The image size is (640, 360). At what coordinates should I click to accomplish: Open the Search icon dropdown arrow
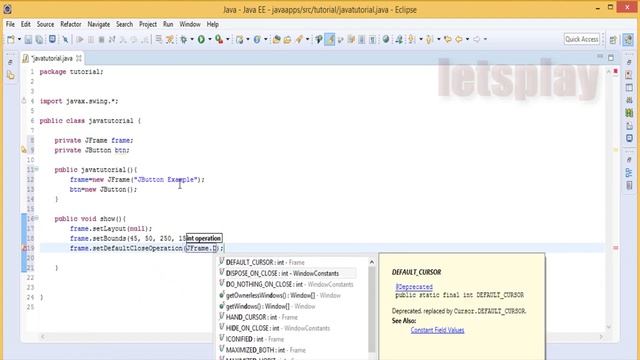[307, 40]
